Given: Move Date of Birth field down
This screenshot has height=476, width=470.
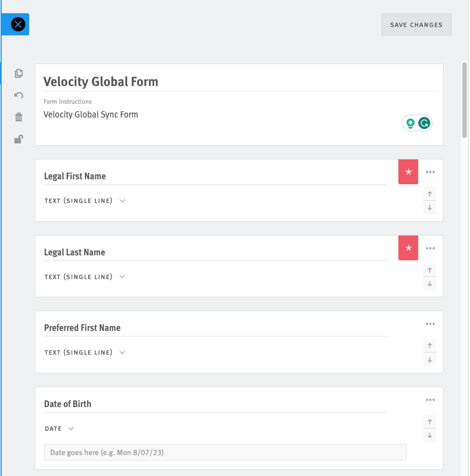Looking at the screenshot, I should click(430, 435).
